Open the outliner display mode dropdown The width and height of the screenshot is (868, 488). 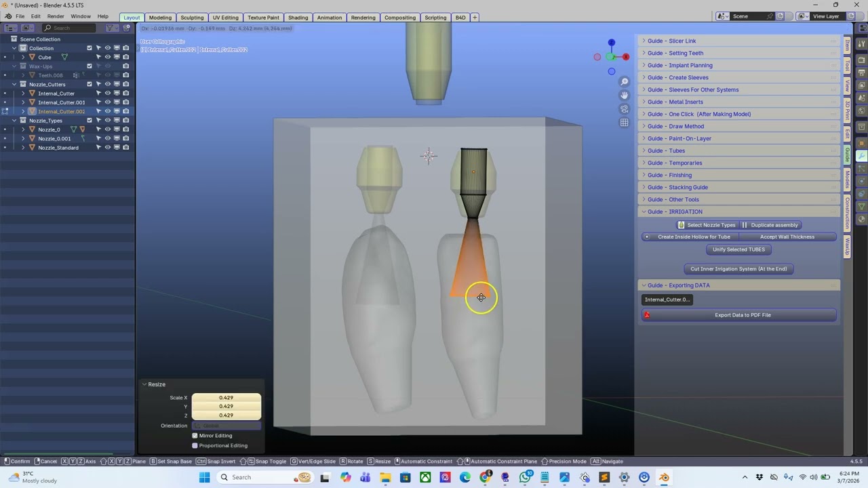point(28,28)
